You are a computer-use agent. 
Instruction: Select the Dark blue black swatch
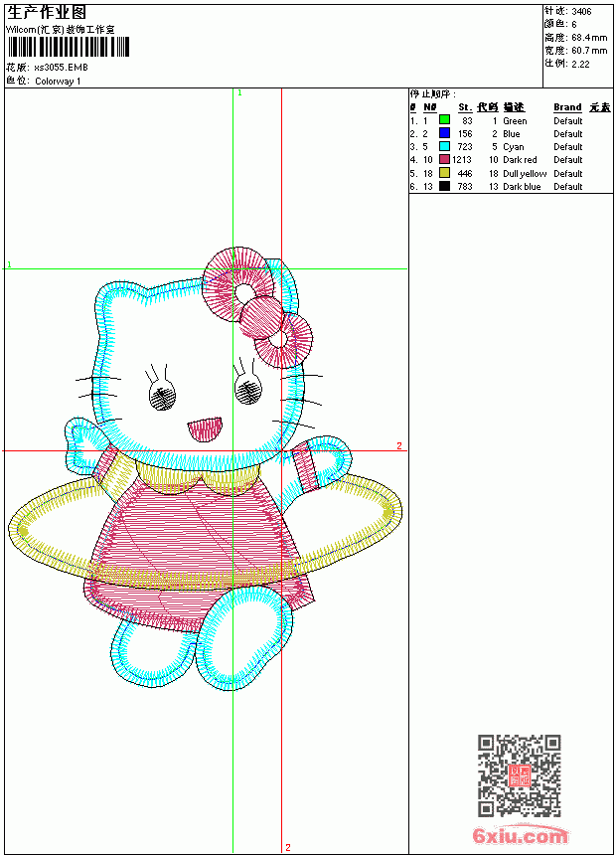point(444,186)
